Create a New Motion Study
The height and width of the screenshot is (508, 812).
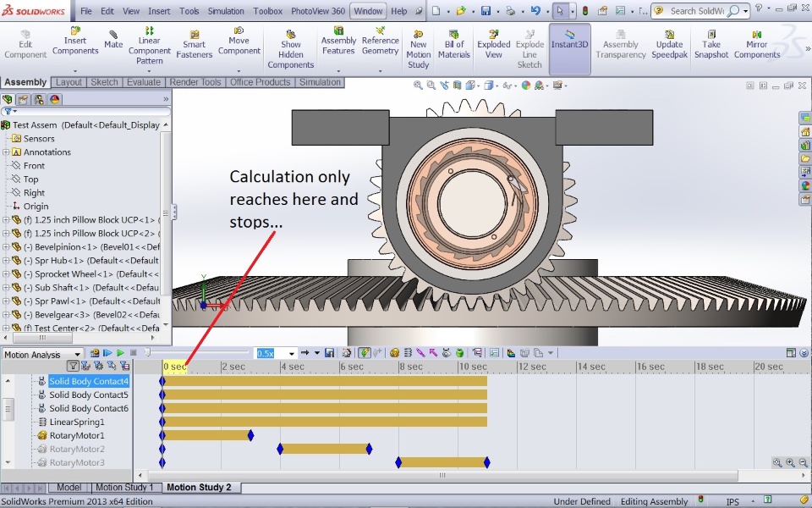(419, 49)
